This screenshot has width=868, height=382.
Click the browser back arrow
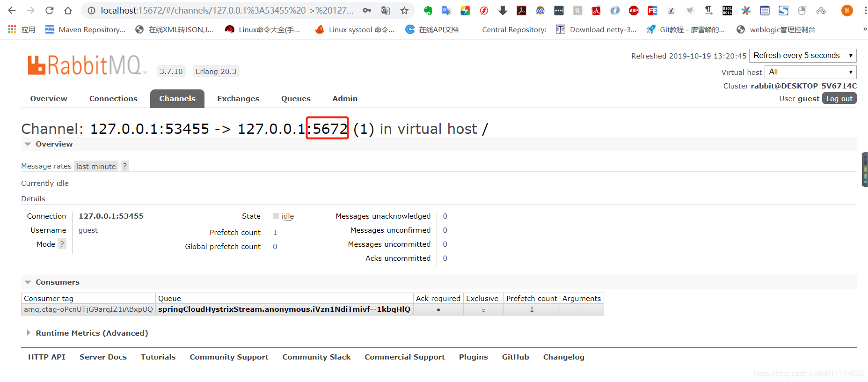[12, 10]
